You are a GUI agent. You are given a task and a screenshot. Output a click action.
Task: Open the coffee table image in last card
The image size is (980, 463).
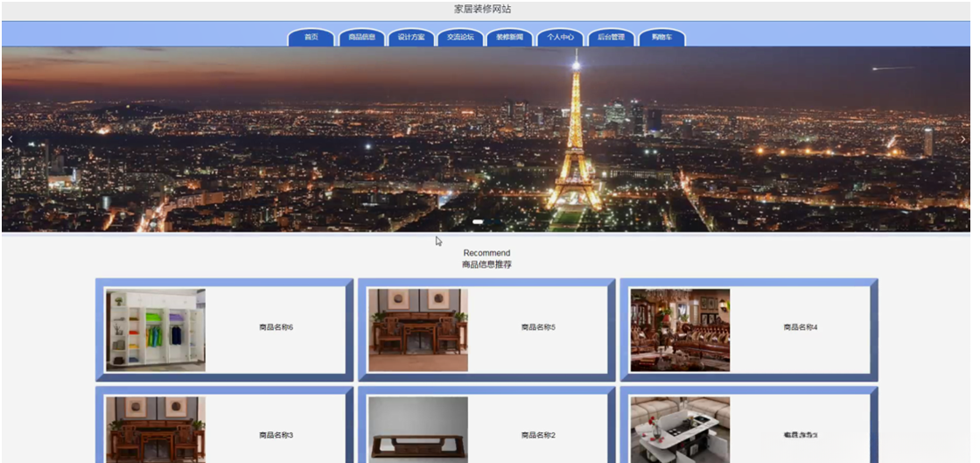click(680, 430)
